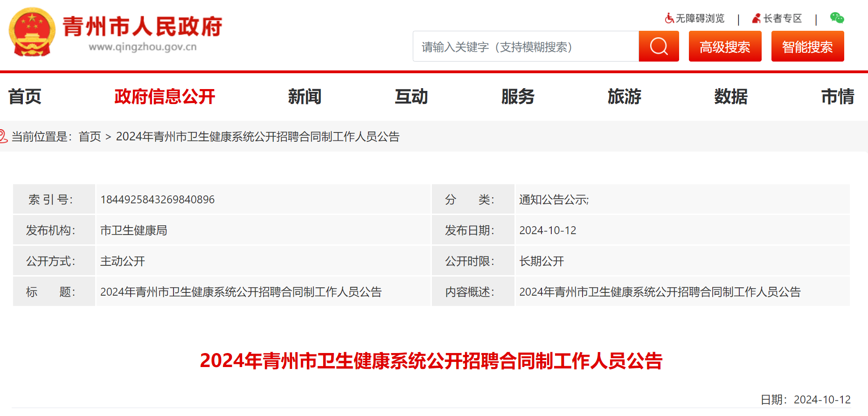Screen dimensions: 868x416
Task: Open the WeChat icon in header
Action: pyautogui.click(x=837, y=18)
